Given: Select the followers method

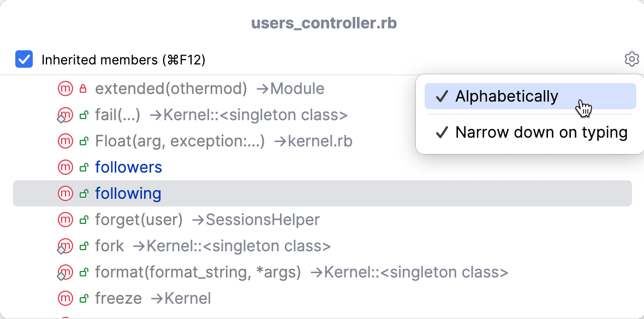Looking at the screenshot, I should click(128, 167).
